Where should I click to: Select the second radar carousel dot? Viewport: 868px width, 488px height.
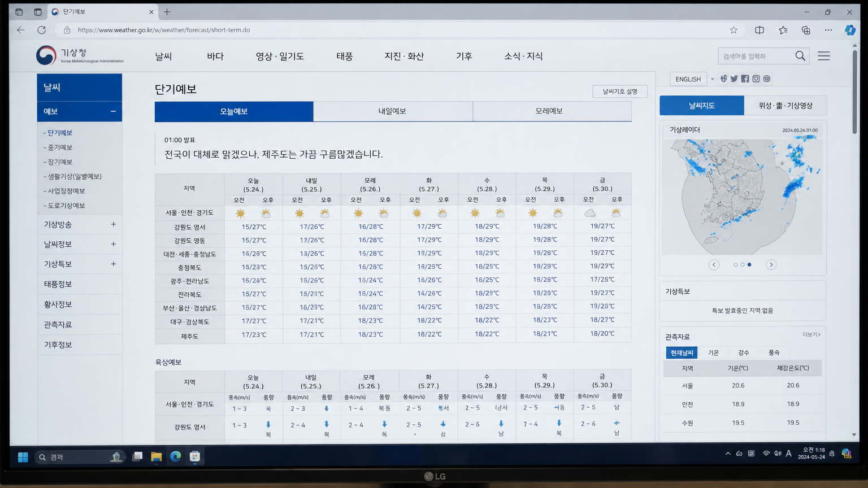coord(743,264)
